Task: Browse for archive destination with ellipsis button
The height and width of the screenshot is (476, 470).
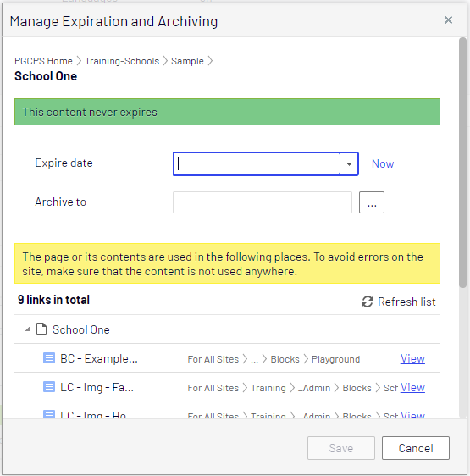Action: pos(372,202)
